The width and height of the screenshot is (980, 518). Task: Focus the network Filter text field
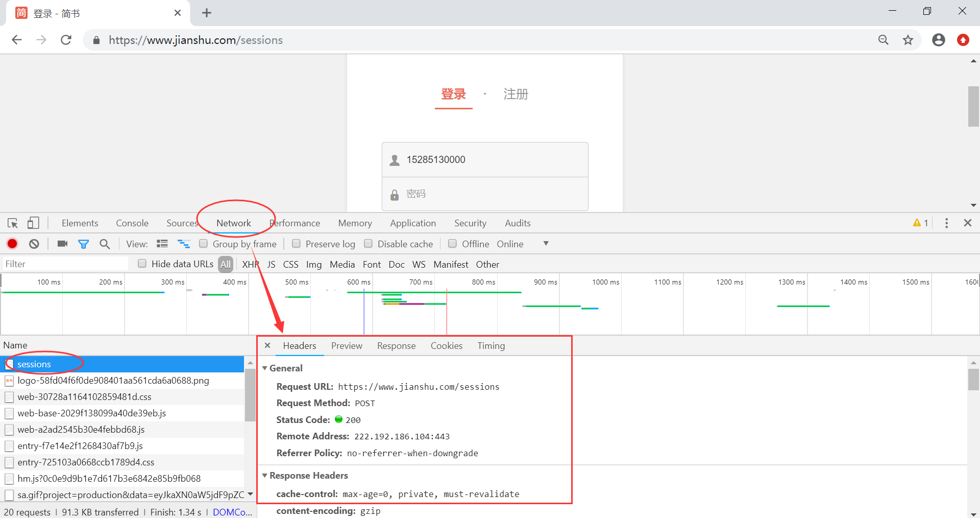click(65, 264)
